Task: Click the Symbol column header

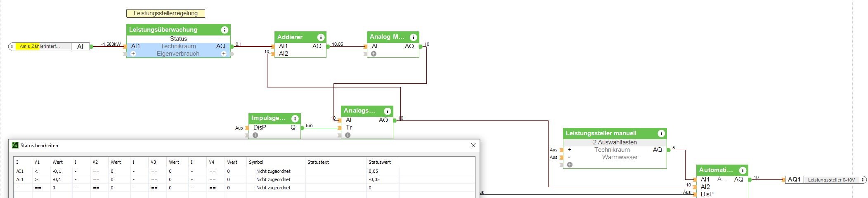Action: [256, 162]
